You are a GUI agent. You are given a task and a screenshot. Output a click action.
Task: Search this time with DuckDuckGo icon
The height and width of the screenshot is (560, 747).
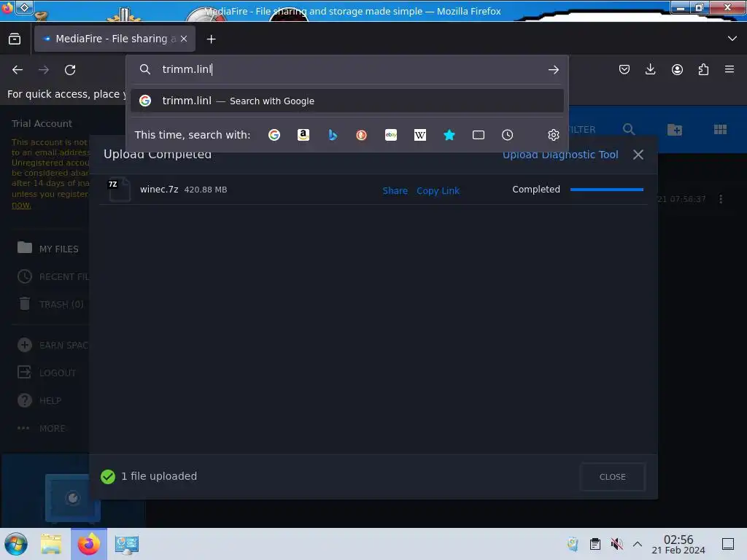362,135
